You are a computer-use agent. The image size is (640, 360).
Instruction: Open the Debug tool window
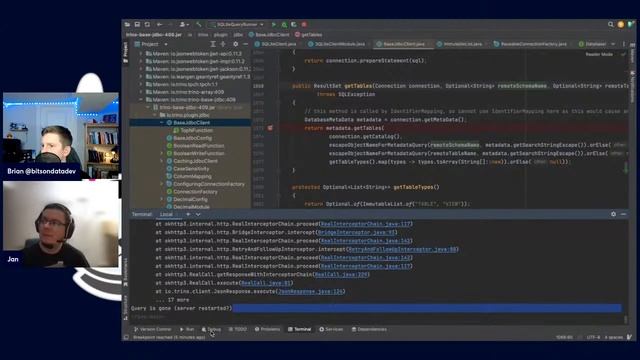click(x=211, y=329)
